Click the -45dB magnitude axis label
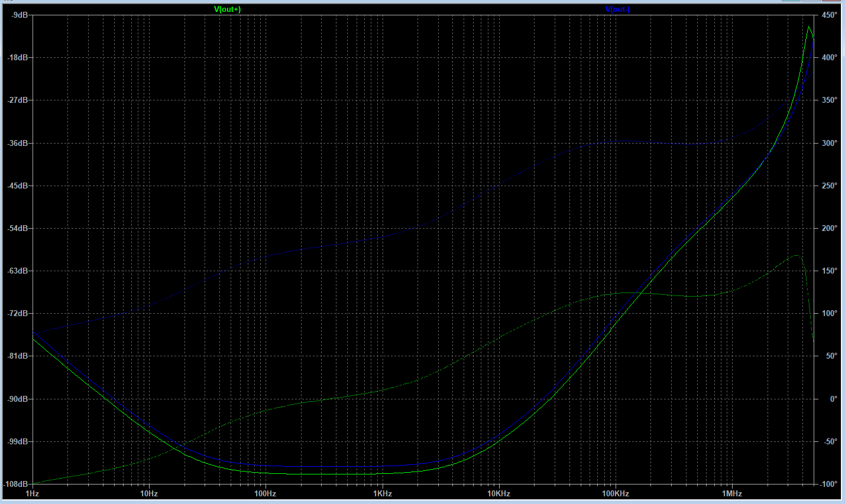The width and height of the screenshot is (845, 504). click(18, 186)
